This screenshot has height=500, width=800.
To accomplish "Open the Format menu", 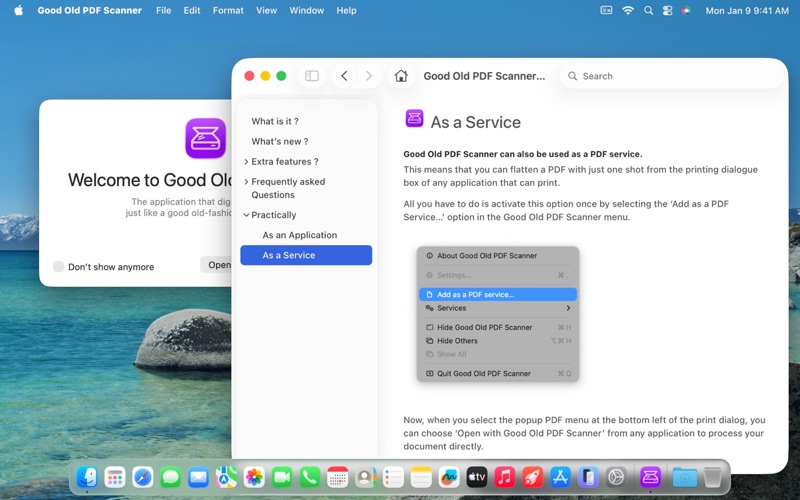I will [x=228, y=10].
